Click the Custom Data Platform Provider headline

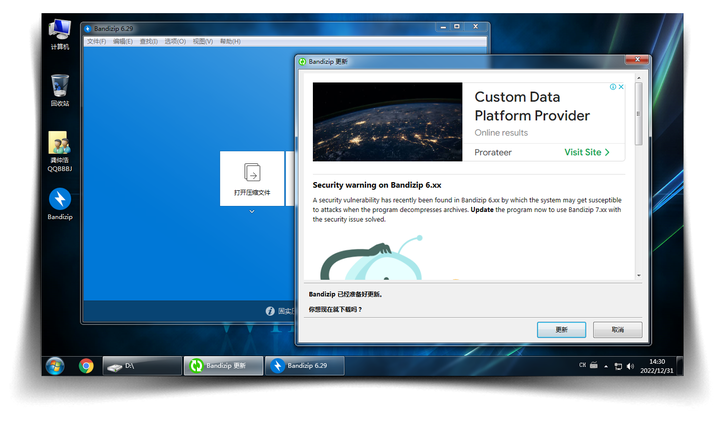click(532, 106)
